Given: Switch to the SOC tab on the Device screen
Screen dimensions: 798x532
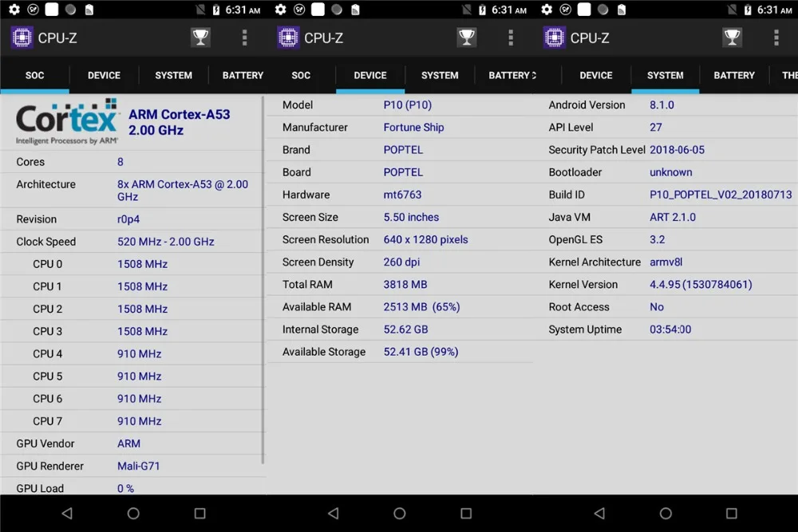Looking at the screenshot, I should tap(301, 75).
